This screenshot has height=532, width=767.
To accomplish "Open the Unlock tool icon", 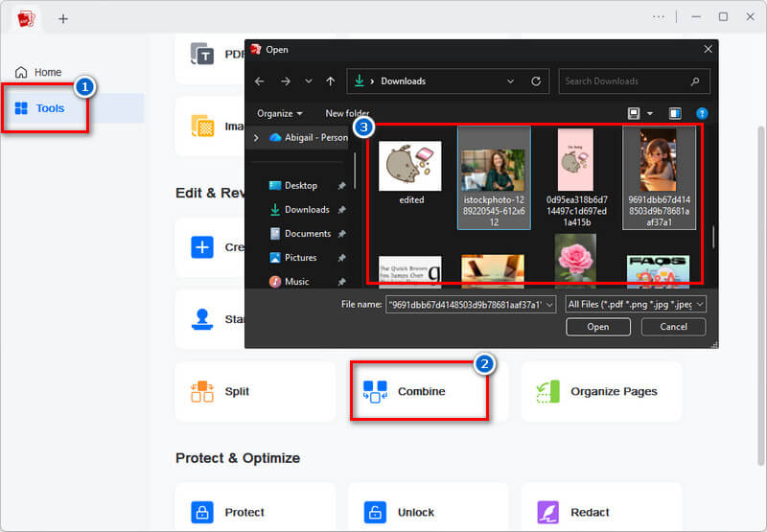I will pyautogui.click(x=375, y=512).
